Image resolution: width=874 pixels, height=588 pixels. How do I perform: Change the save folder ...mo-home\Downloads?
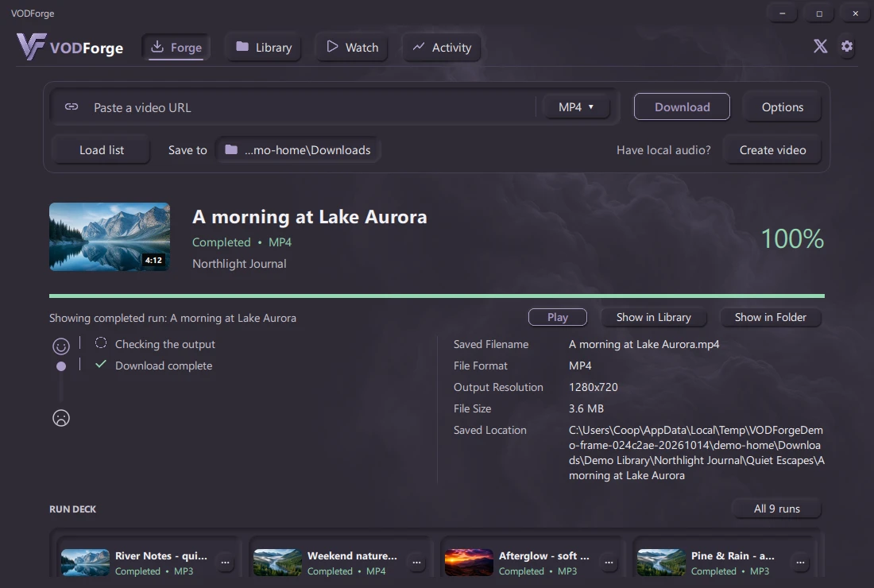coord(298,150)
